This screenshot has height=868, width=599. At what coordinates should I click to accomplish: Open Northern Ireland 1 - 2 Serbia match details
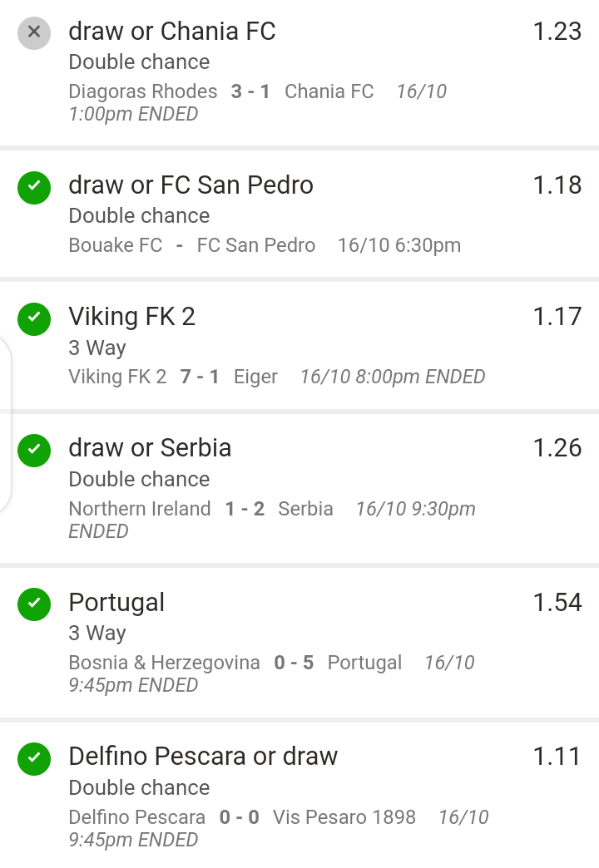point(200,509)
